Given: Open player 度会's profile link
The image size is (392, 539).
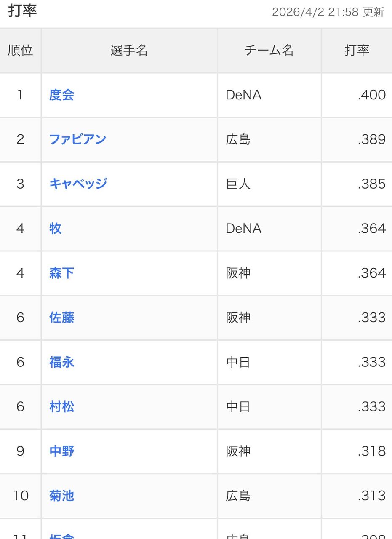Looking at the screenshot, I should coord(61,95).
